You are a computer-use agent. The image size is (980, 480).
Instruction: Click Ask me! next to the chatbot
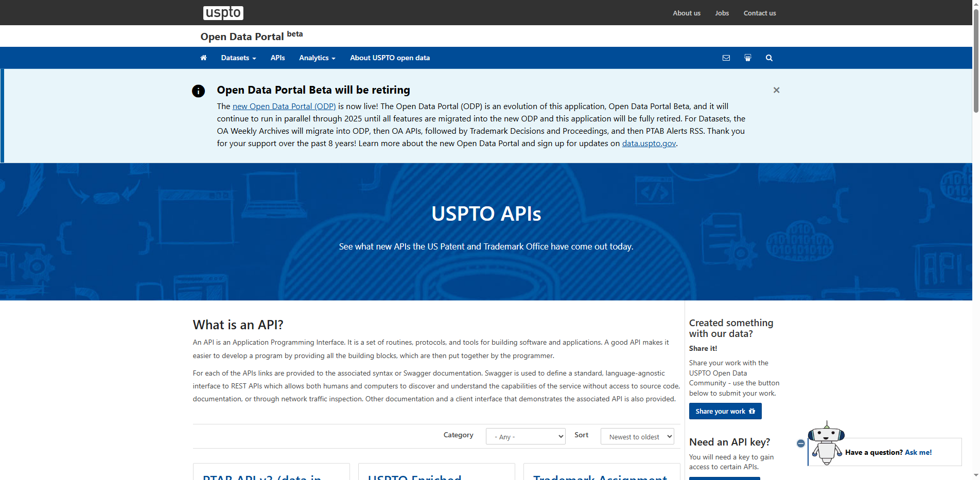pos(918,452)
